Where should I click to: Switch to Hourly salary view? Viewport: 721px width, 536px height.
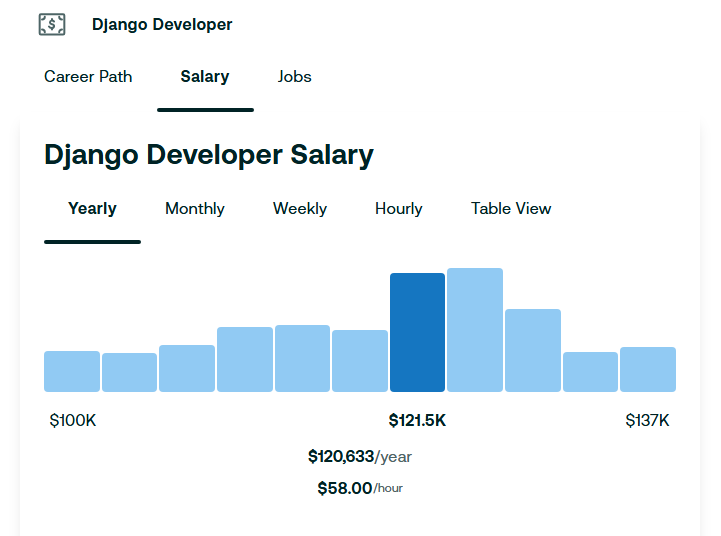tap(399, 209)
